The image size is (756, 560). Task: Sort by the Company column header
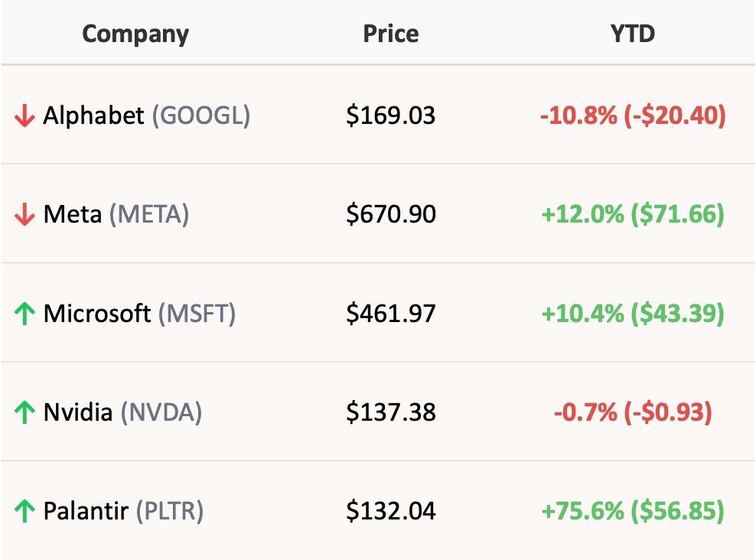[135, 34]
